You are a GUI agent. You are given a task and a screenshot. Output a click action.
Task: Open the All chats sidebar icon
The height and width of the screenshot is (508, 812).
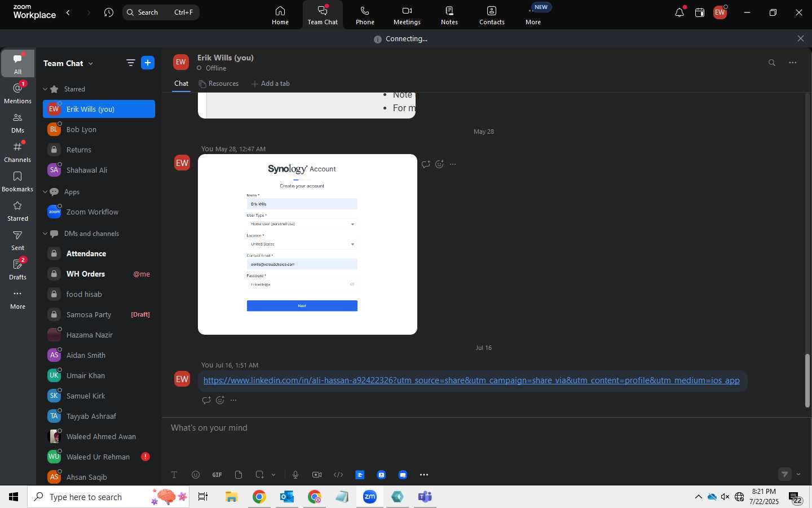click(18, 63)
